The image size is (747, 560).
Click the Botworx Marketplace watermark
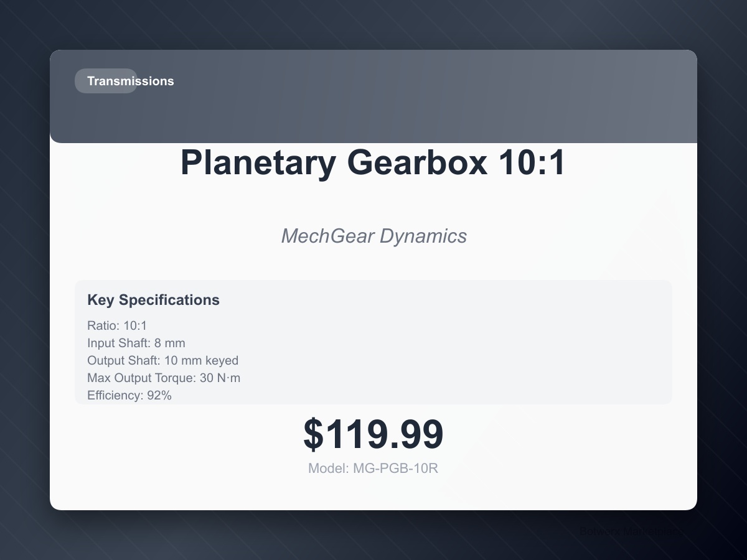629,531
